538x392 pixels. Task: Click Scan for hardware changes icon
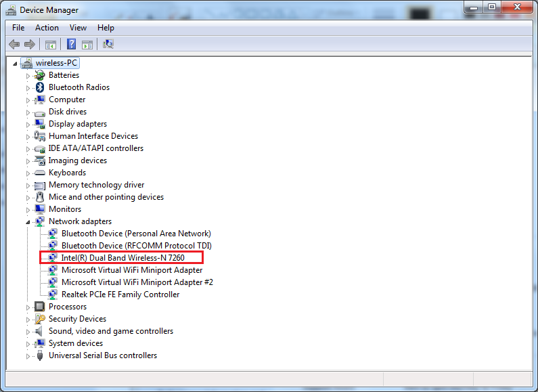[x=108, y=44]
